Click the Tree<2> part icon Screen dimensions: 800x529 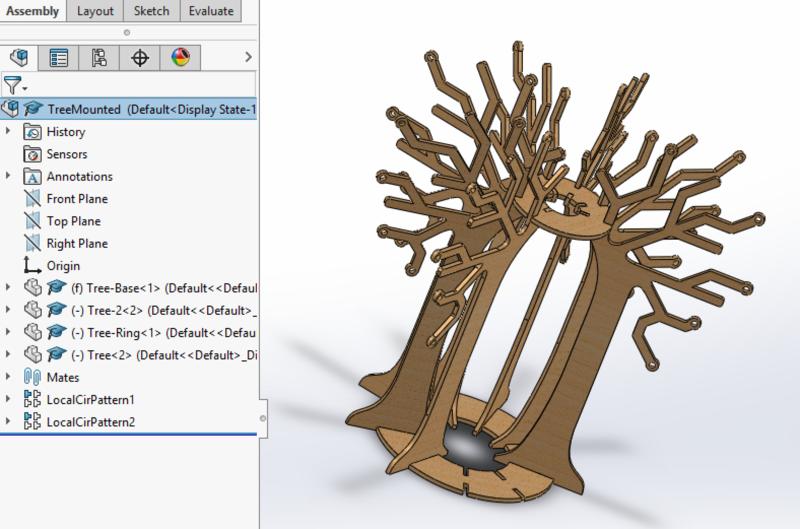(33, 355)
